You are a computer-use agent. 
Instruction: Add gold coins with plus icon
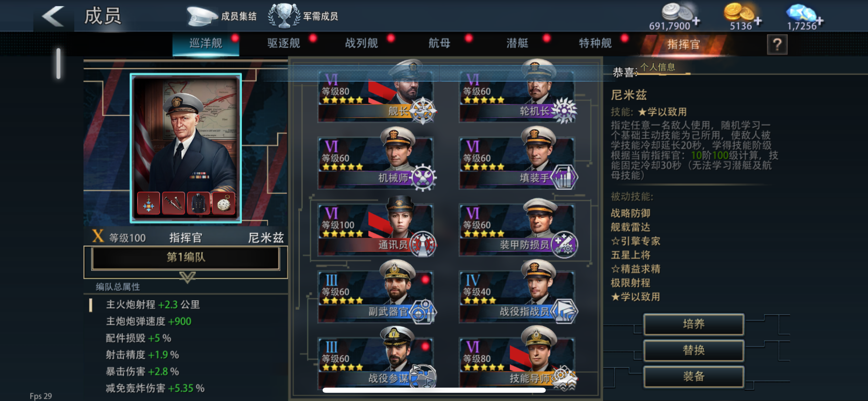[x=758, y=21]
